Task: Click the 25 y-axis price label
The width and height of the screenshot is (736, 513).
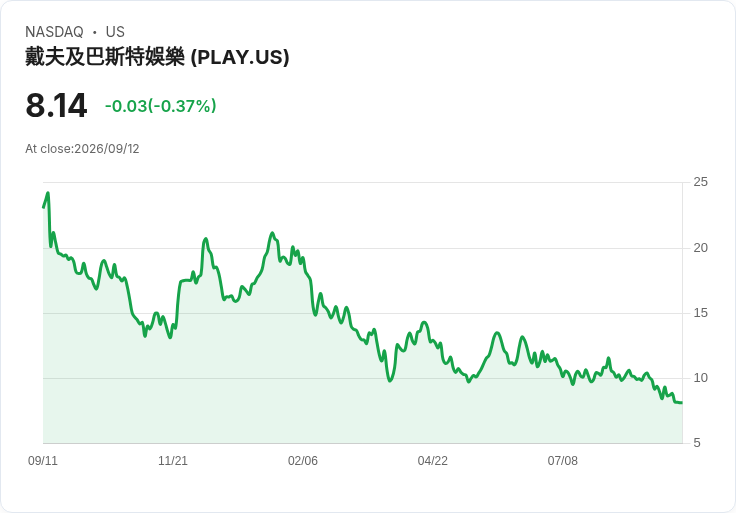Action: click(700, 182)
